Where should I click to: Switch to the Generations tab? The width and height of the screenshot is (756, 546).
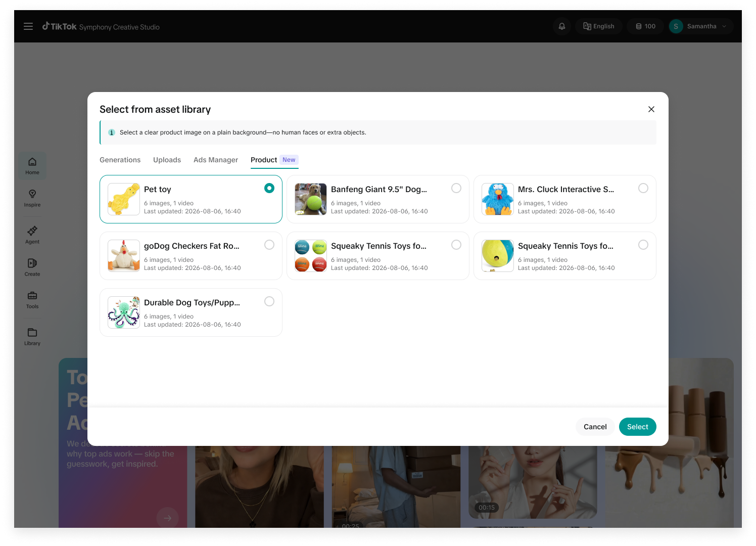(x=120, y=160)
